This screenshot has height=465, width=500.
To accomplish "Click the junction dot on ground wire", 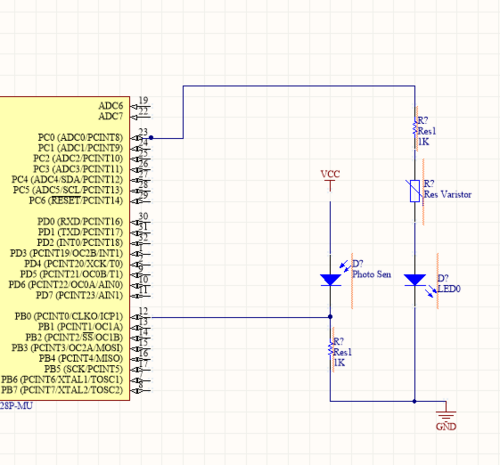I will click(x=415, y=401).
